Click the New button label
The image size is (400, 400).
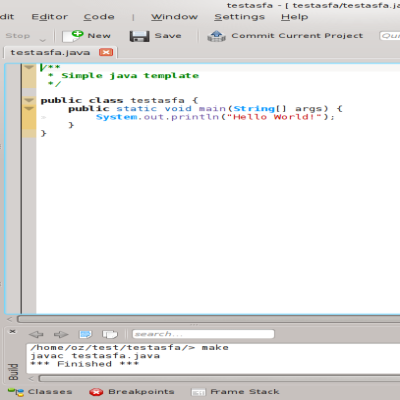coord(99,36)
